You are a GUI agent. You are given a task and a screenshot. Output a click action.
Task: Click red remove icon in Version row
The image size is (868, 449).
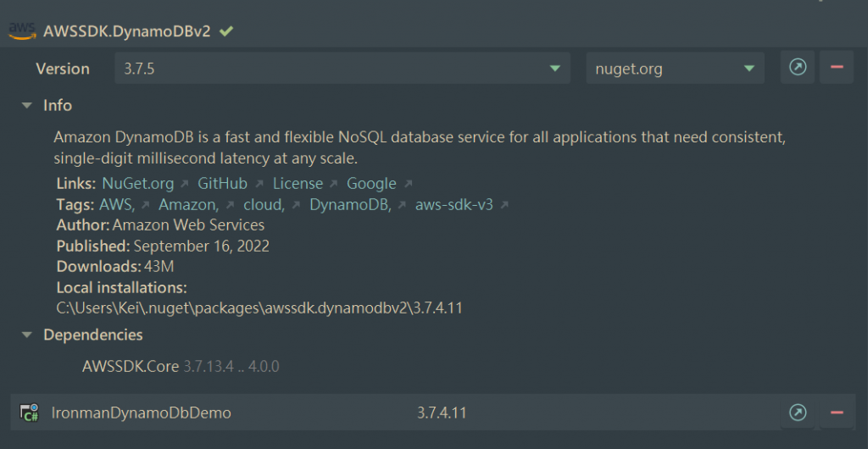(837, 68)
